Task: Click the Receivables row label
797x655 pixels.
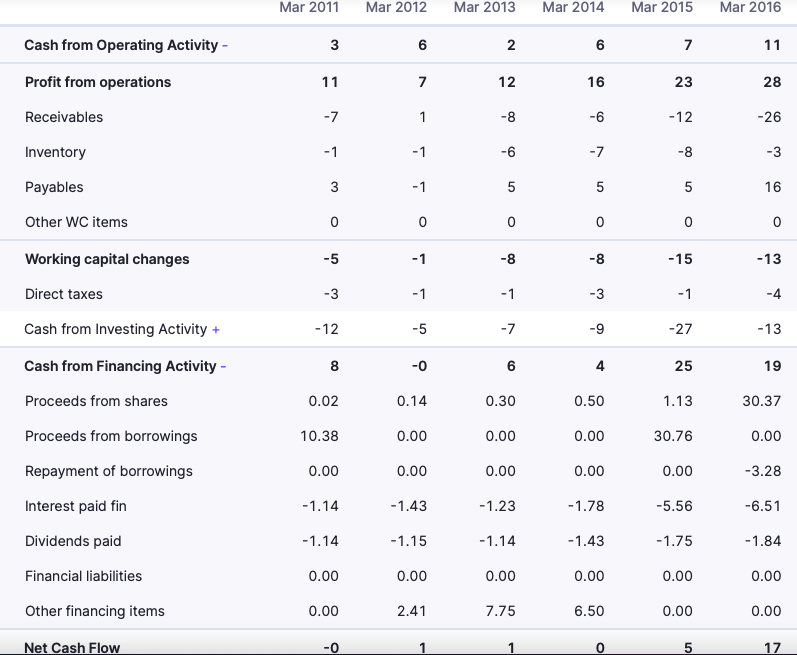Action: point(64,117)
